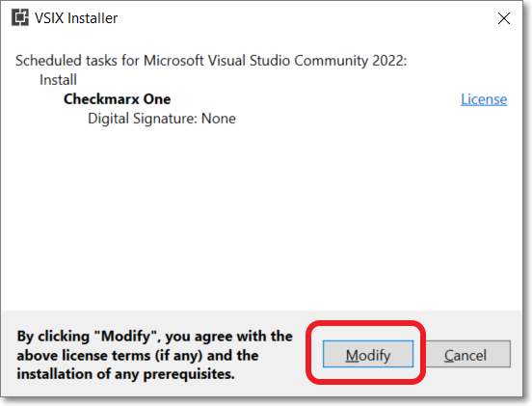The width and height of the screenshot is (532, 406).
Task: Click the Modify button to install
Action: [x=368, y=354]
